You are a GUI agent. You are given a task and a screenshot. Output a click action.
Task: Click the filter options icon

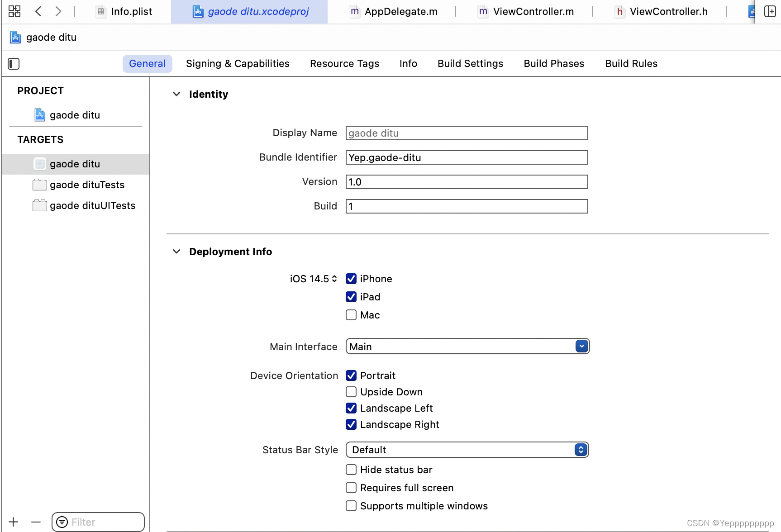coord(62,522)
